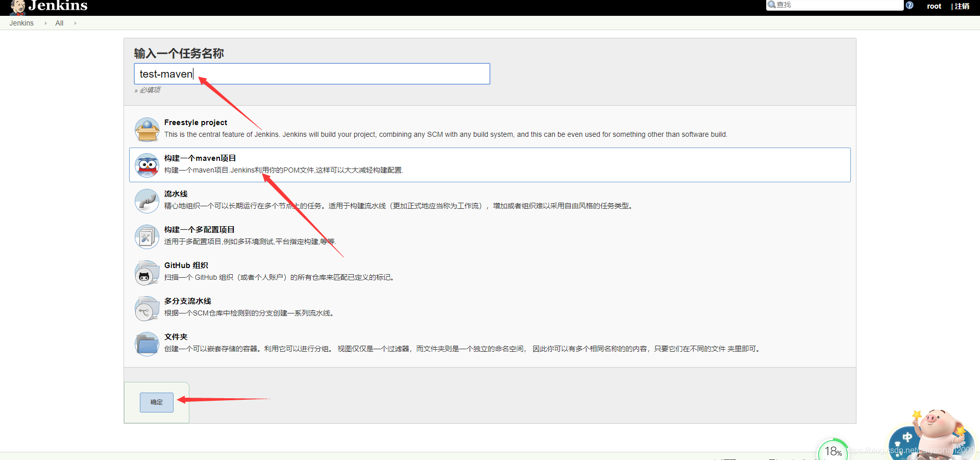Expand the Jenkins breadcrumb arrow
The height and width of the screenshot is (460, 980).
[45, 23]
